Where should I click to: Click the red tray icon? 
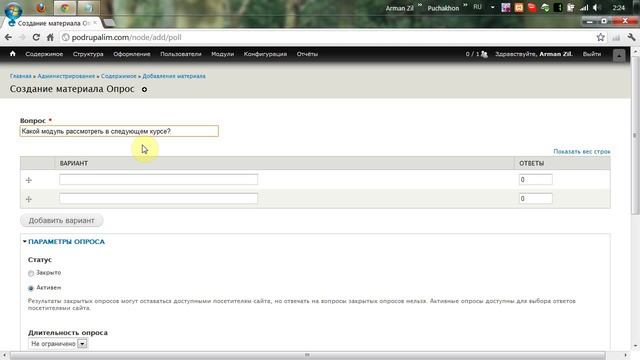click(532, 7)
